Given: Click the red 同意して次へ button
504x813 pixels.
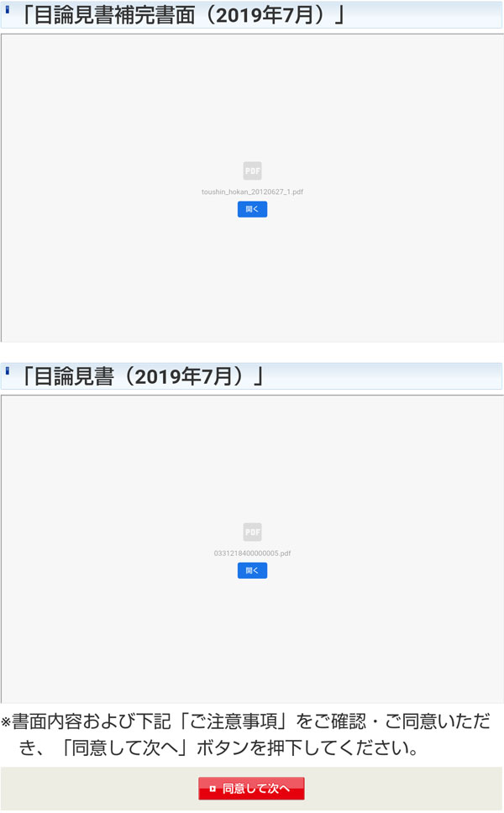Looking at the screenshot, I should click(x=251, y=789).
